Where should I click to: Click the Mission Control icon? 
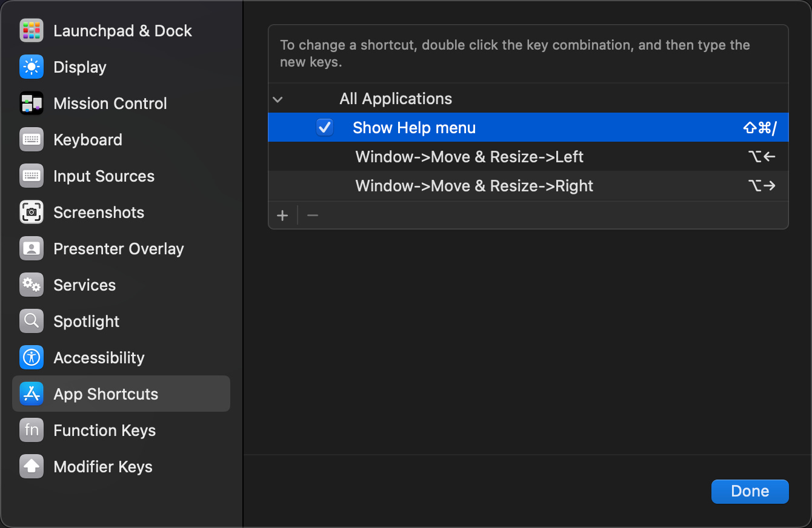pos(32,104)
